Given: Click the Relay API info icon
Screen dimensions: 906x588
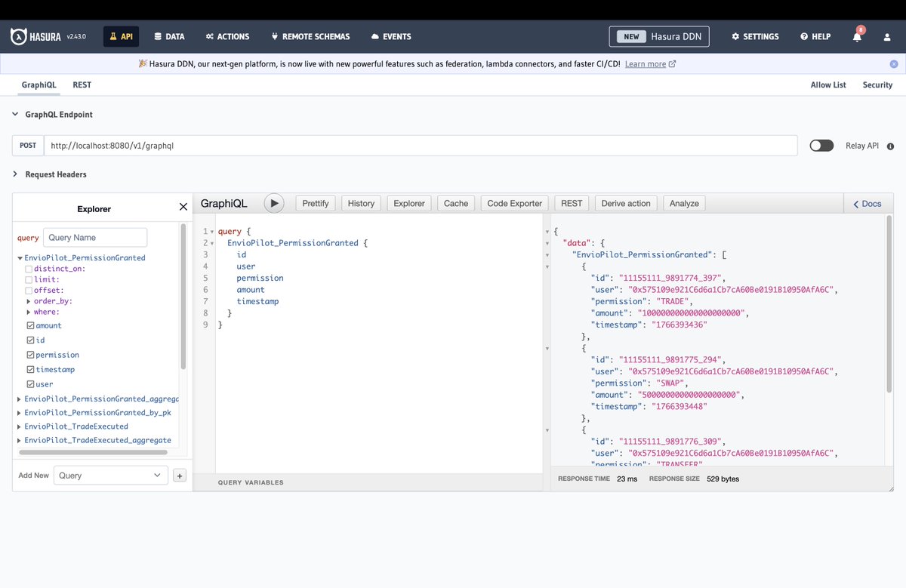Looking at the screenshot, I should tap(890, 146).
